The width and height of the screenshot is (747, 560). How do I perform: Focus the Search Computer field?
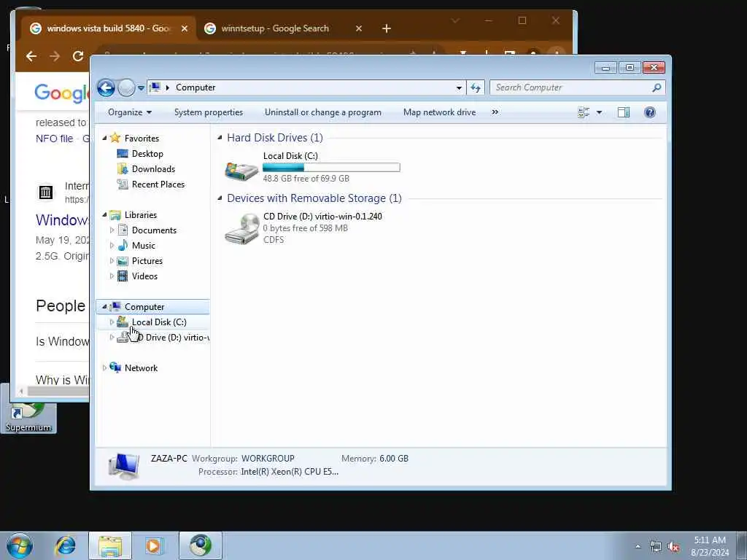click(x=571, y=87)
